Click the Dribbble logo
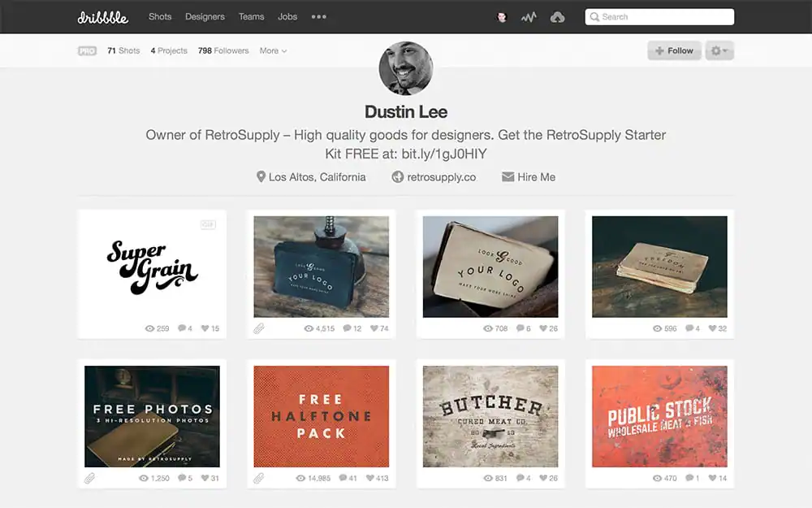 coord(102,17)
